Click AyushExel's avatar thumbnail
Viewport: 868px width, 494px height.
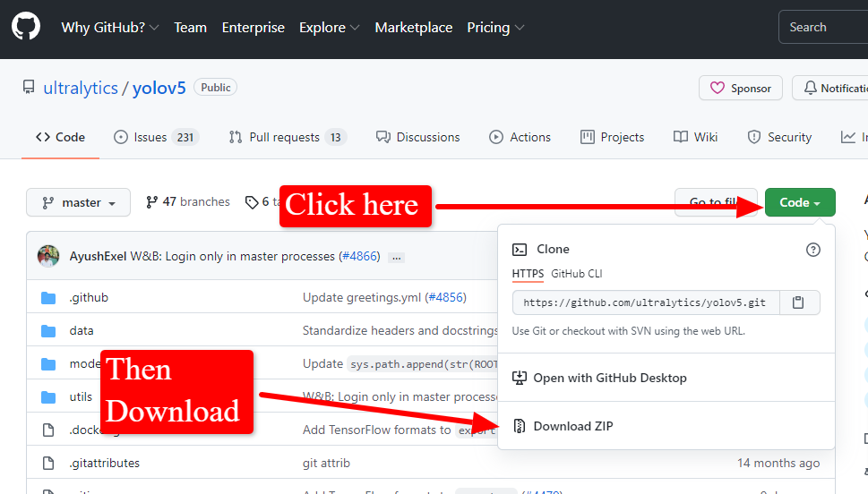coord(48,256)
